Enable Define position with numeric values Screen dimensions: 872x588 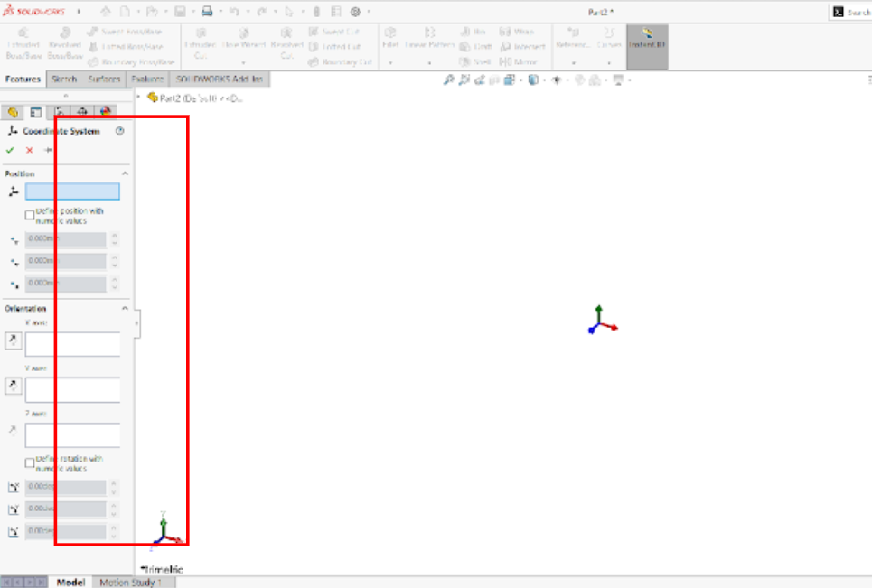(x=30, y=215)
